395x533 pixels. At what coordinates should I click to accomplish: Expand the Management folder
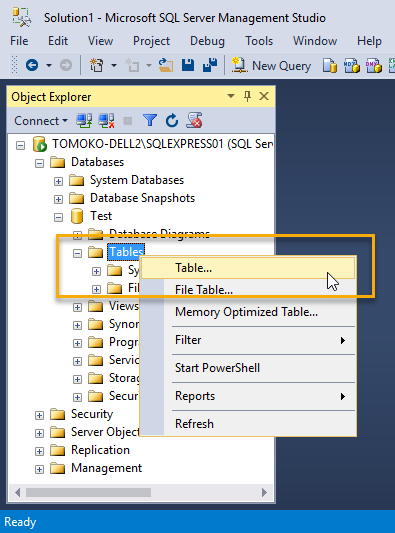point(39,469)
